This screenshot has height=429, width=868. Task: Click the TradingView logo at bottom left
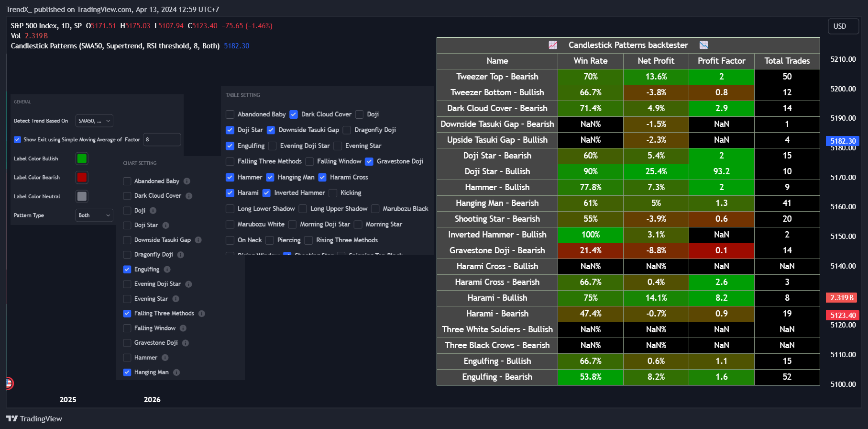pos(34,418)
